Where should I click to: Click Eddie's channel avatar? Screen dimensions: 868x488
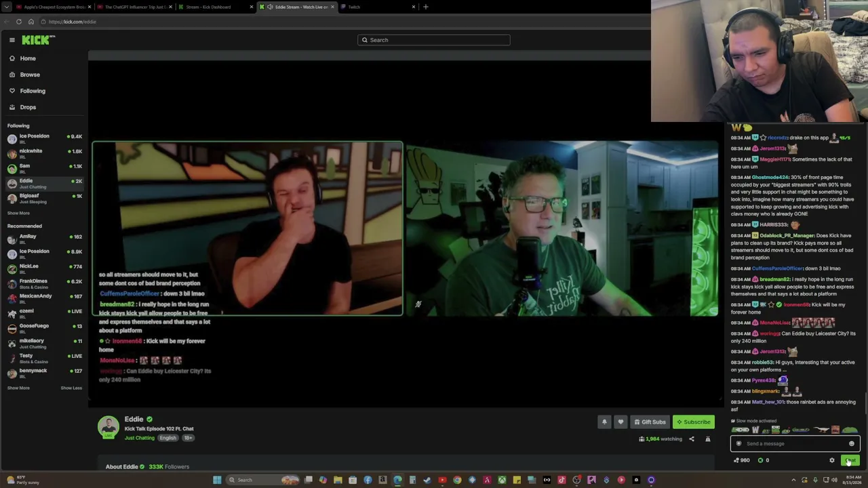[x=108, y=427]
